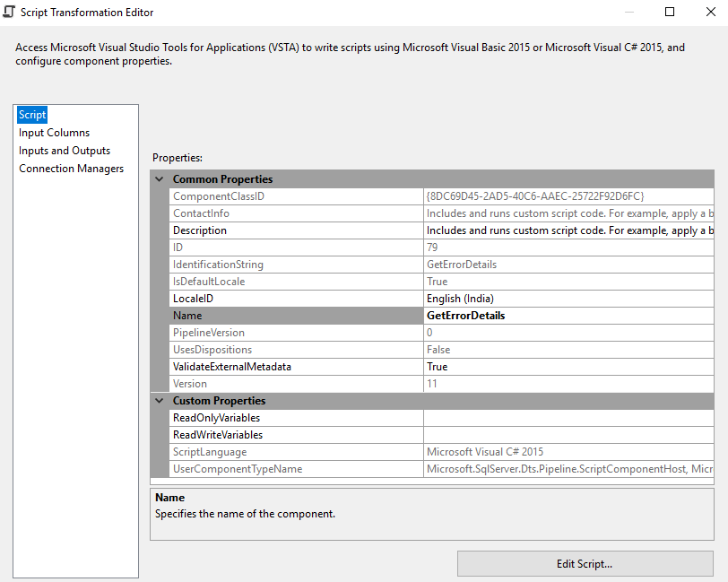The width and height of the screenshot is (728, 582).
Task: Select the Script page
Action: click(32, 115)
